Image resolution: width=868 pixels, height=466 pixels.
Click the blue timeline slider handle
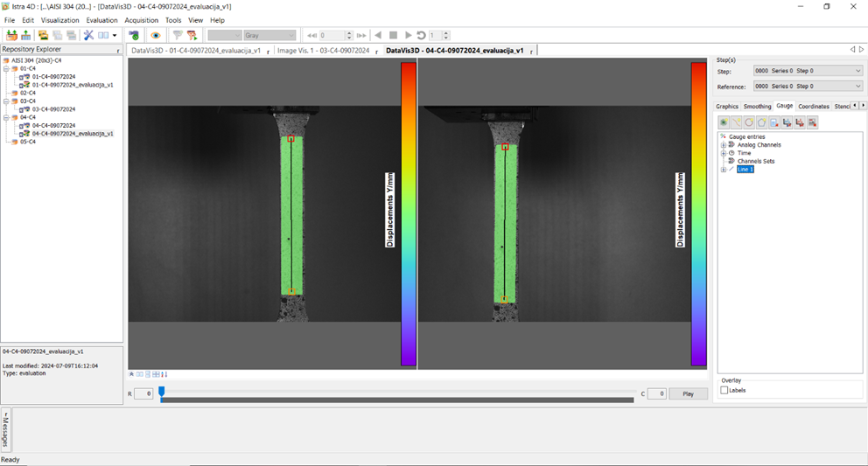162,393
